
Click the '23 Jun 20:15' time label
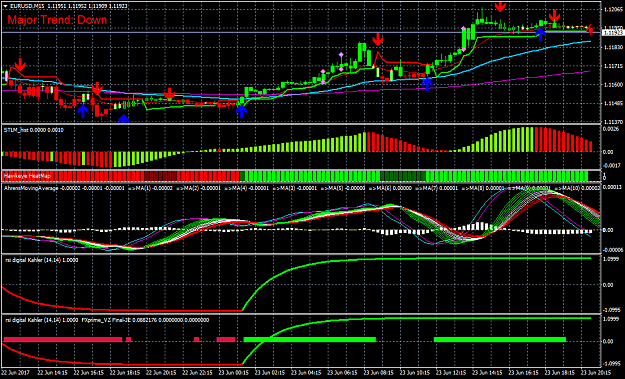(596, 373)
